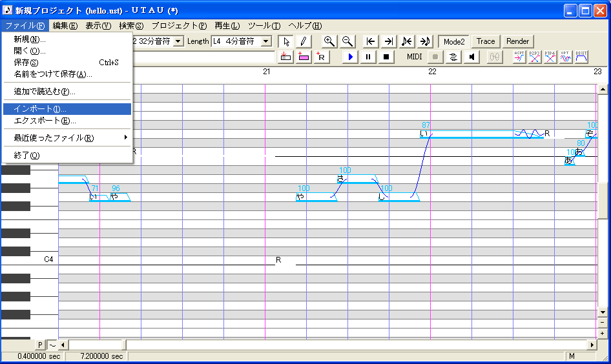Open the 編集(E) menu
Screen dimensions: 611x364
tap(65, 26)
